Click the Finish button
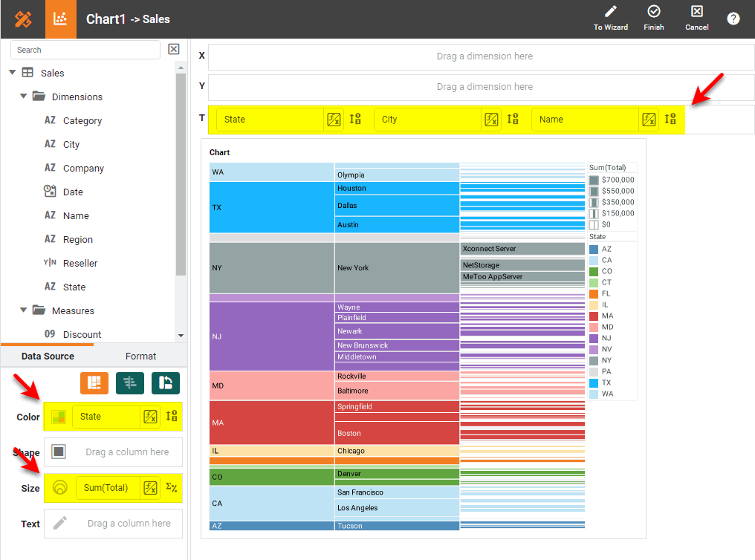 coord(654,19)
